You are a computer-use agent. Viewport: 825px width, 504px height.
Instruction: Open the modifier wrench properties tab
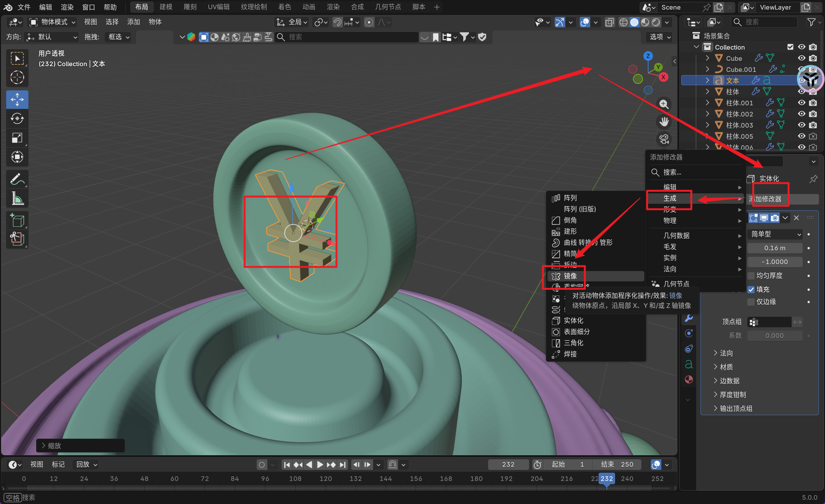point(689,318)
